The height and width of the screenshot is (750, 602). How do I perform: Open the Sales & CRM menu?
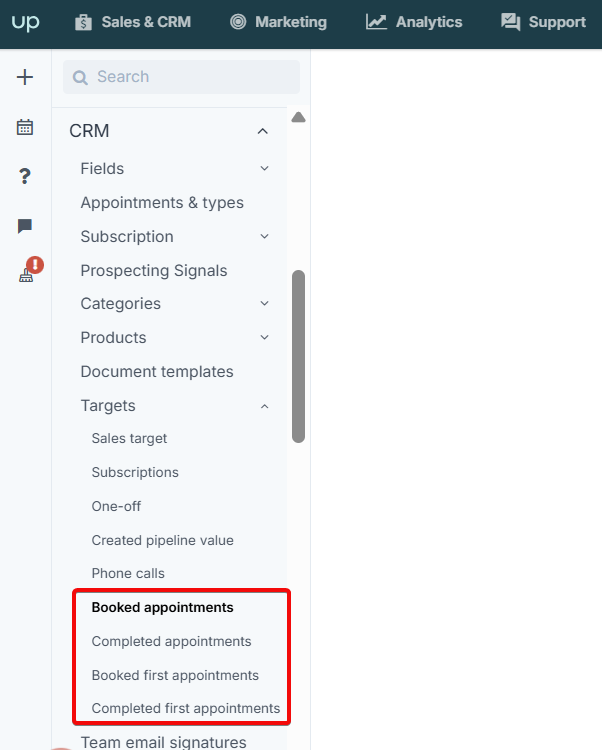[133, 22]
